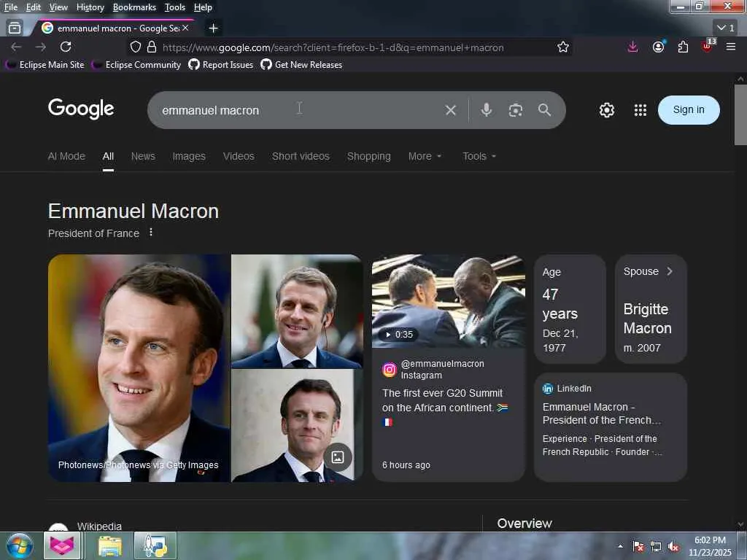This screenshot has height=560, width=747.
Task: Open the File menu
Action: pos(10,7)
